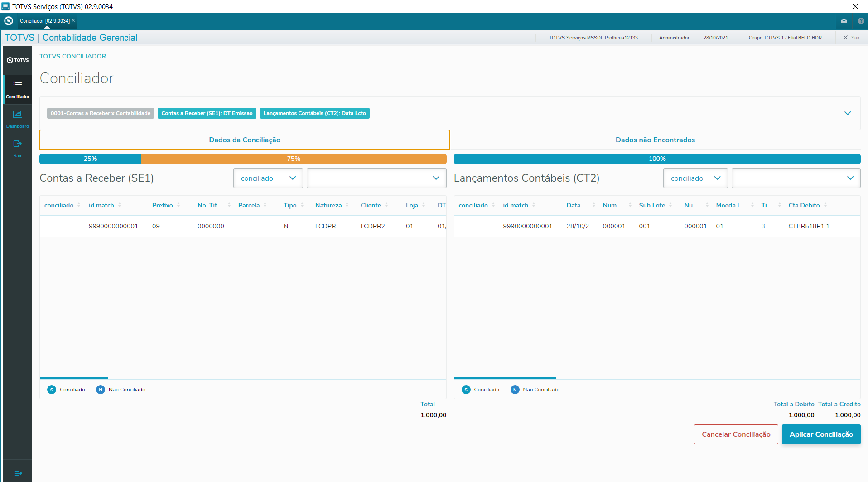Click Cliente cell LCDPR2
The height and width of the screenshot is (482, 868).
pyautogui.click(x=373, y=226)
